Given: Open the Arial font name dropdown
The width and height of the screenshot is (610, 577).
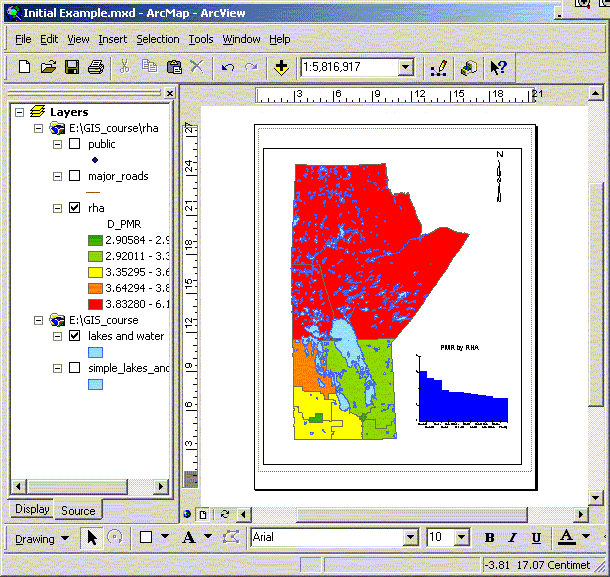Looking at the screenshot, I should point(409,537).
